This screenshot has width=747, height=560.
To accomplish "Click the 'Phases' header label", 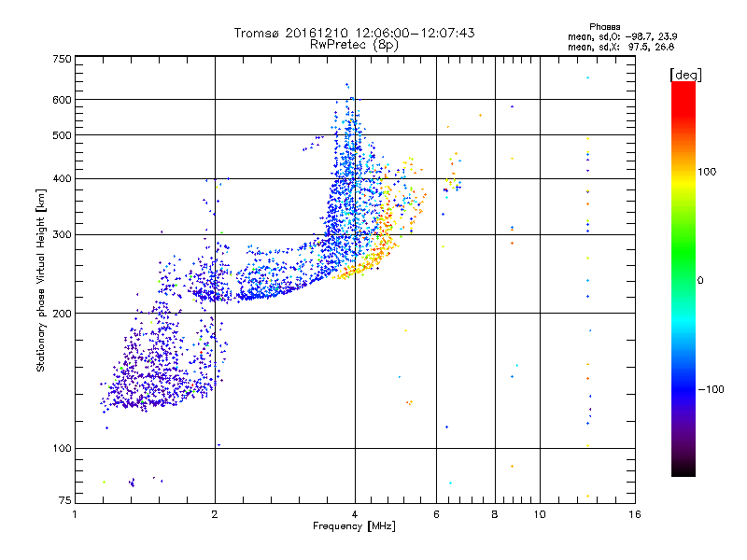I will (604, 27).
